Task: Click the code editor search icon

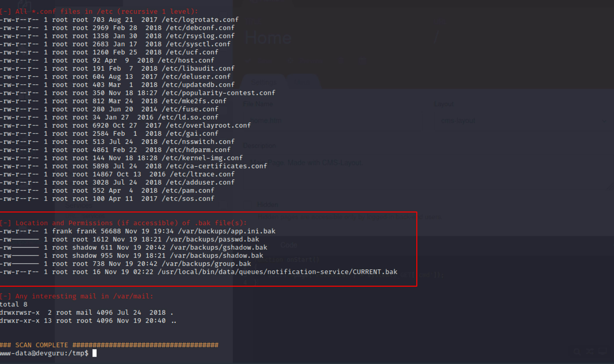Action: 577,351
